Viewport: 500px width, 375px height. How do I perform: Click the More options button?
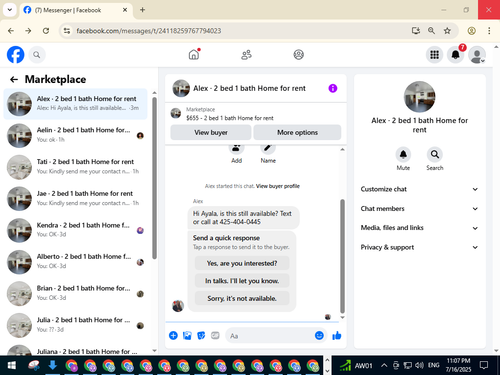click(297, 132)
